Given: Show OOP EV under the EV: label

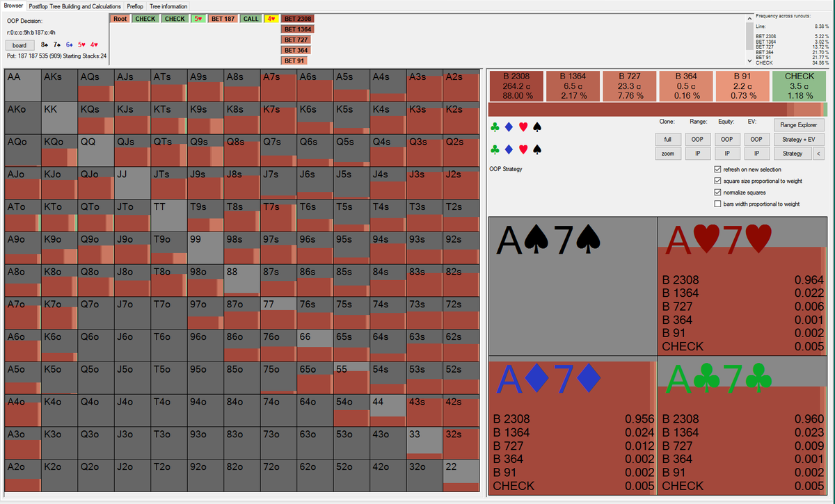Looking at the screenshot, I should (756, 140).
